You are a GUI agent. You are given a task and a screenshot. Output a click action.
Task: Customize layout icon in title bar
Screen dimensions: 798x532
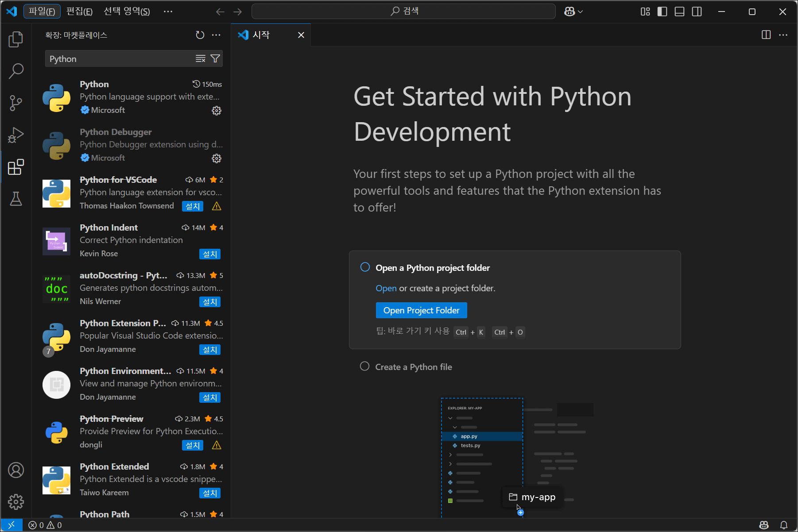[645, 12]
